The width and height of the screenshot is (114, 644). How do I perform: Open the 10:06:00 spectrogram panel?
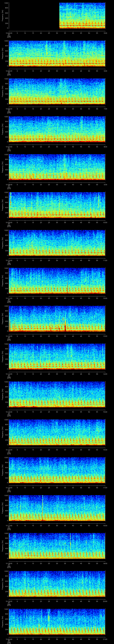(x=57, y=91)
